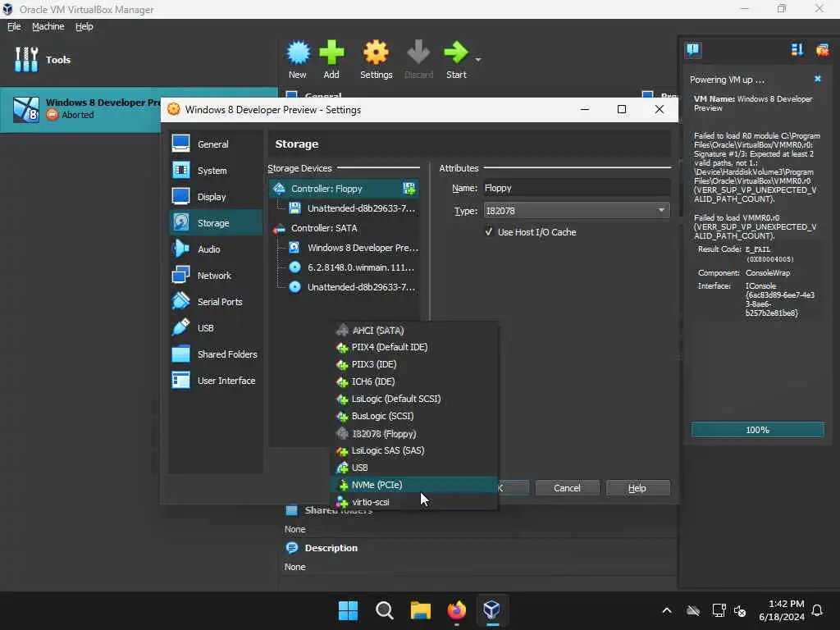Image resolution: width=840 pixels, height=630 pixels.
Task: Click the muted volume tray icon
Action: 740,610
